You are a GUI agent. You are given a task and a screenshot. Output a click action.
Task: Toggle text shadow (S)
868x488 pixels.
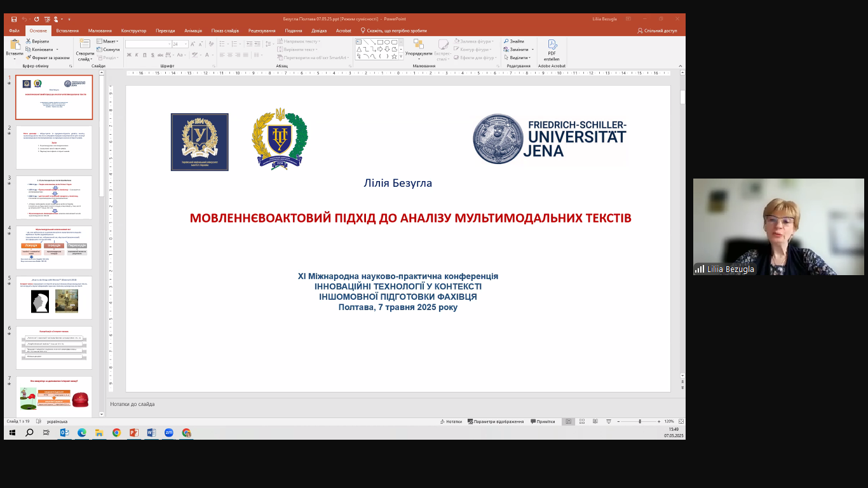click(x=153, y=55)
